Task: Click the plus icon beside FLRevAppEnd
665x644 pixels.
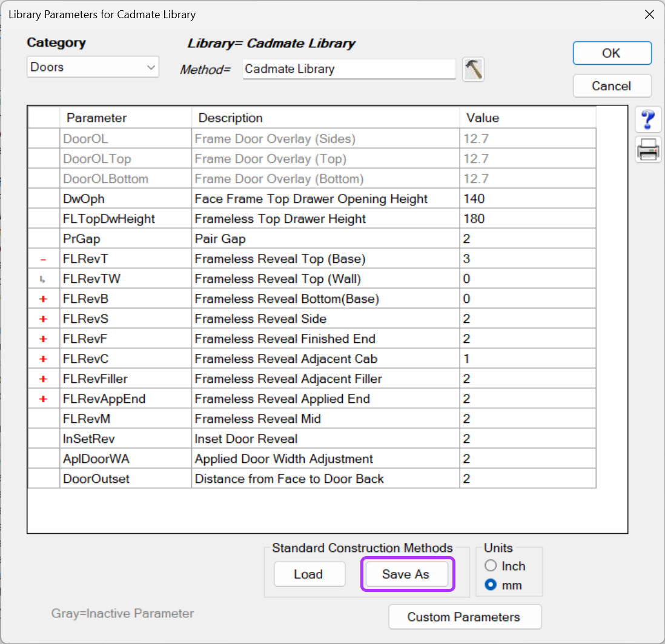Action: pos(43,398)
